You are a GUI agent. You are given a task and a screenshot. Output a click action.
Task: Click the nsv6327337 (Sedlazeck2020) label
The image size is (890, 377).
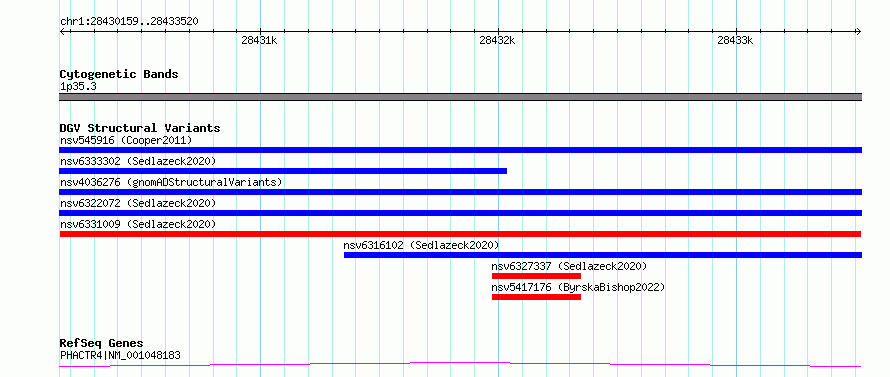569,266
